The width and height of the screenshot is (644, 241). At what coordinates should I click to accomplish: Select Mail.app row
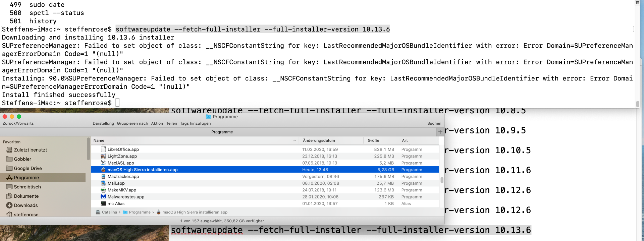[265, 183]
